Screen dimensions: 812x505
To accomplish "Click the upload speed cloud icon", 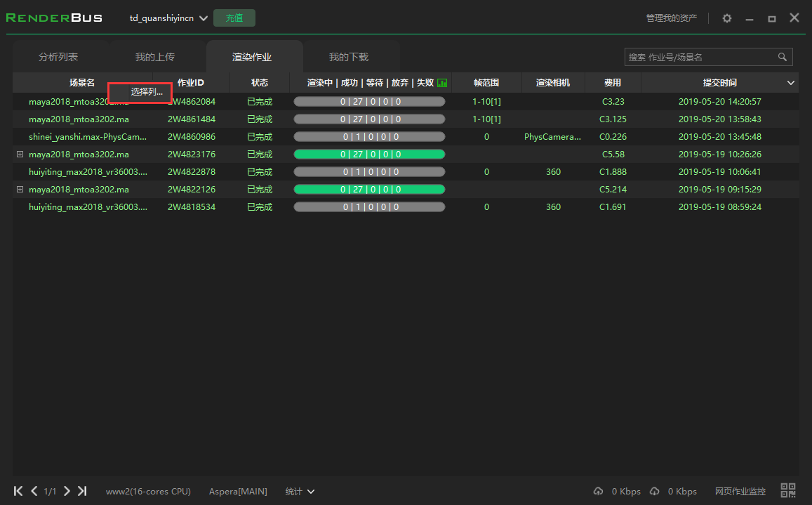I will point(598,491).
